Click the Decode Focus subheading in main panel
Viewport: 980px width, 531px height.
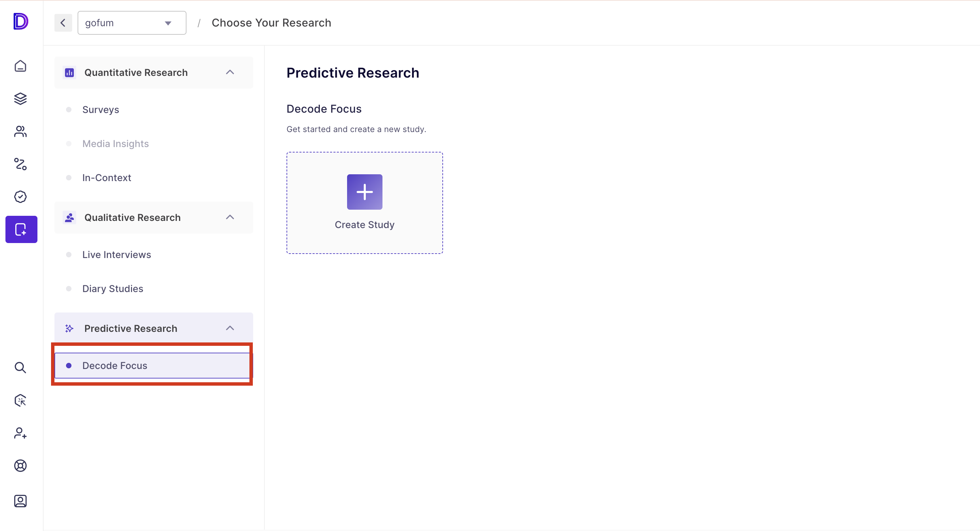point(324,109)
